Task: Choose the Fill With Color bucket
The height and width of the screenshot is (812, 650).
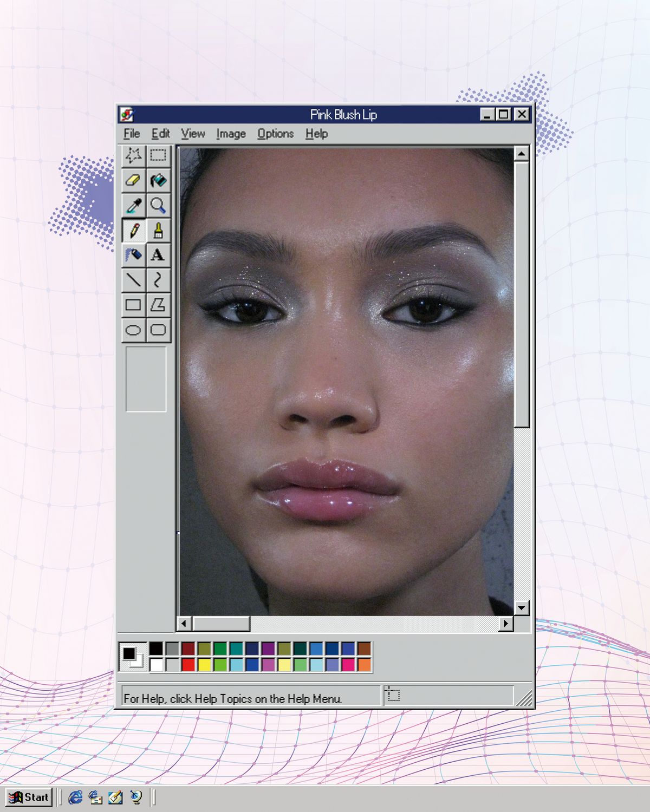Action: coord(158,180)
